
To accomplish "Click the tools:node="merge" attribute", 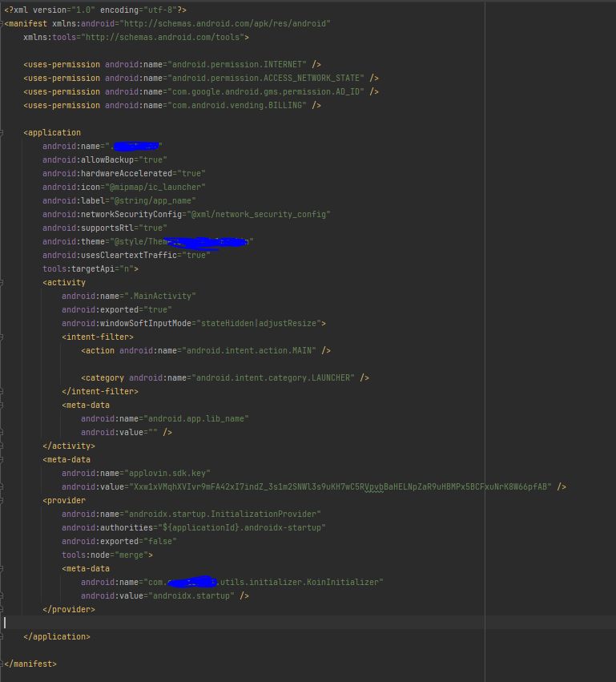I will coord(105,555).
